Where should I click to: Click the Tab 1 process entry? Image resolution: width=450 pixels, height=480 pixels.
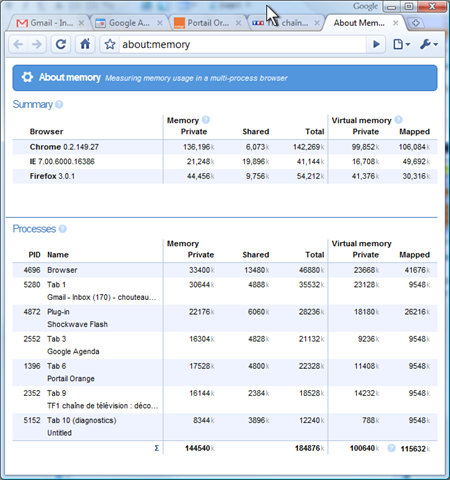pyautogui.click(x=56, y=285)
